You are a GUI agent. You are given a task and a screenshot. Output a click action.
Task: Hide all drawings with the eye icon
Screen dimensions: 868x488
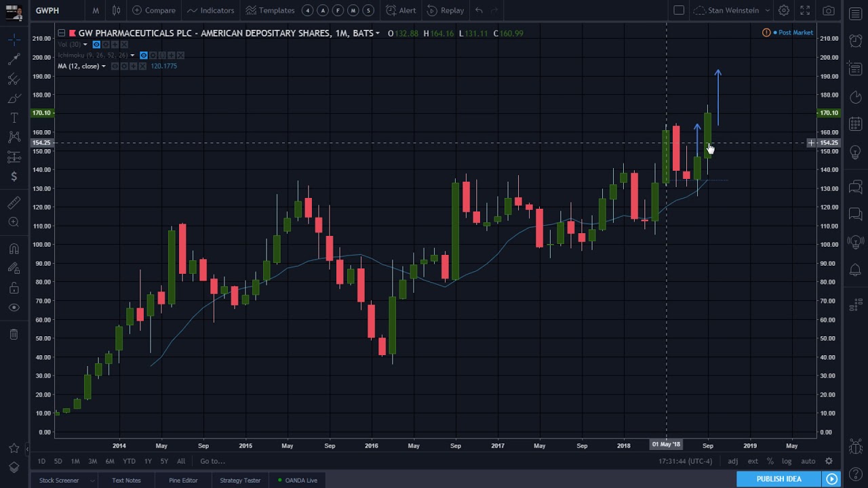coord(14,308)
